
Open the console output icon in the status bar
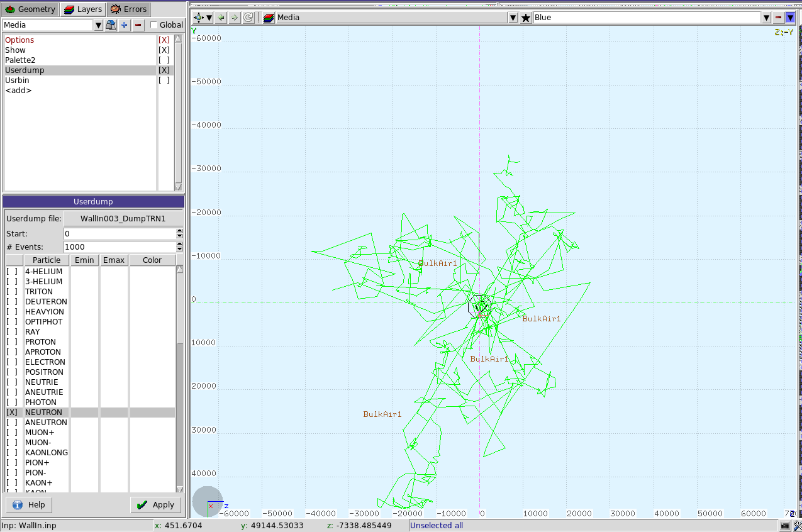(785, 525)
